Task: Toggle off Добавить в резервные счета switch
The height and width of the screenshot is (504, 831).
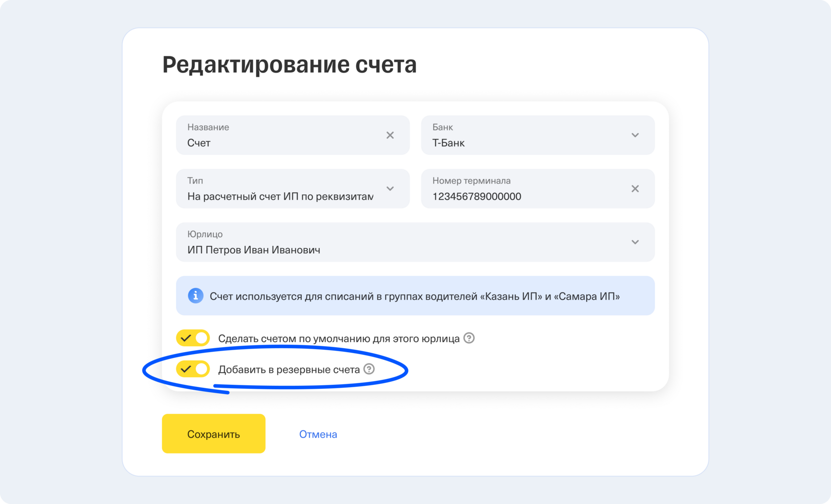Action: (193, 369)
